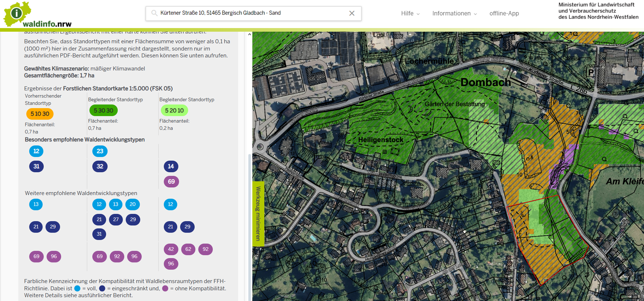This screenshot has height=301, width=644.
Task: Select the dark green 5 30 30 badge
Action: point(103,111)
